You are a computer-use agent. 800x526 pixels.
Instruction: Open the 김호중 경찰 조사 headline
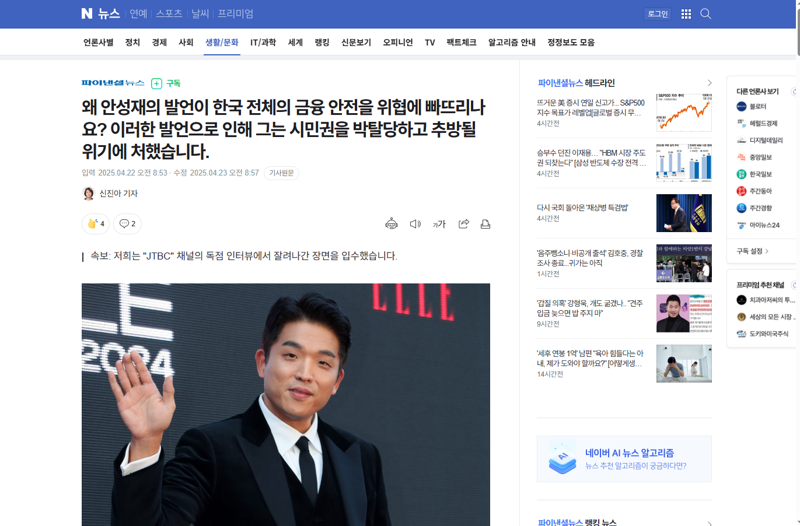(x=590, y=258)
